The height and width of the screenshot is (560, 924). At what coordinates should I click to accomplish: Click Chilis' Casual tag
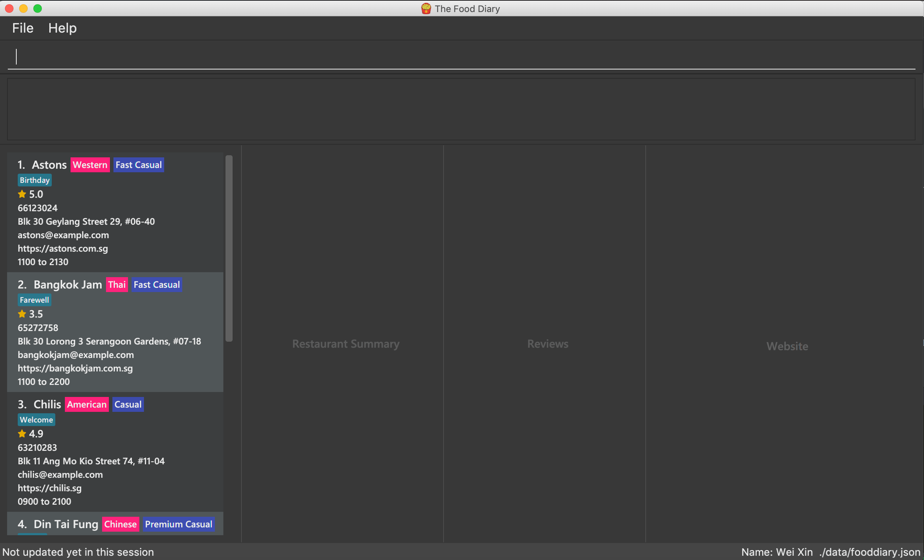[x=128, y=404]
